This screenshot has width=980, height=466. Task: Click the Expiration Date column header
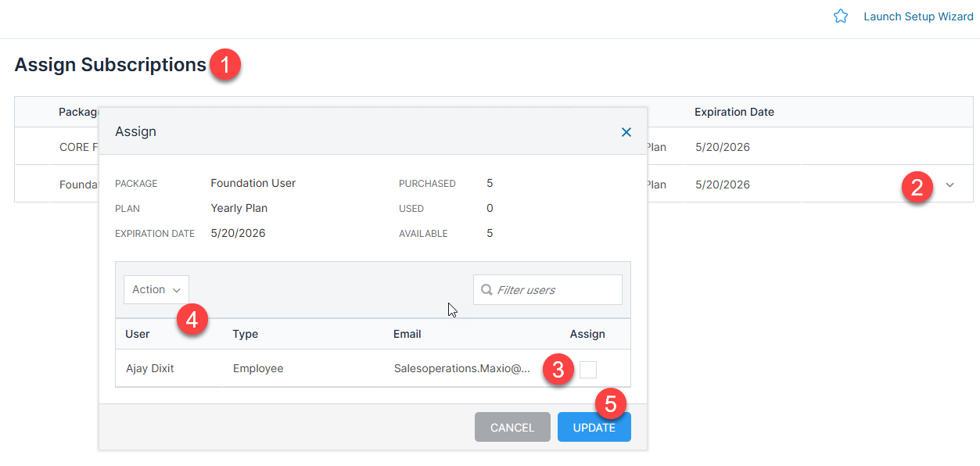point(734,112)
